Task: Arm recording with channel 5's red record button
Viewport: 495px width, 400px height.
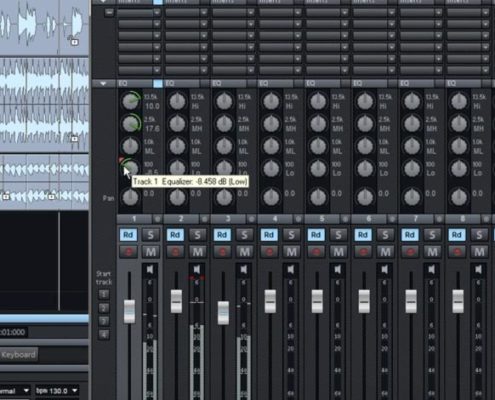Action: click(x=316, y=251)
